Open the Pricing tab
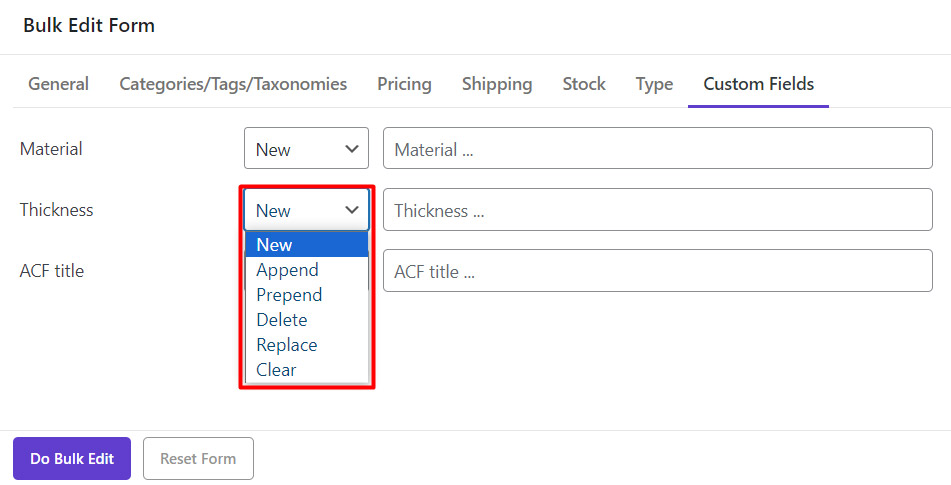Screen dimensions: 951x485 (x=404, y=84)
